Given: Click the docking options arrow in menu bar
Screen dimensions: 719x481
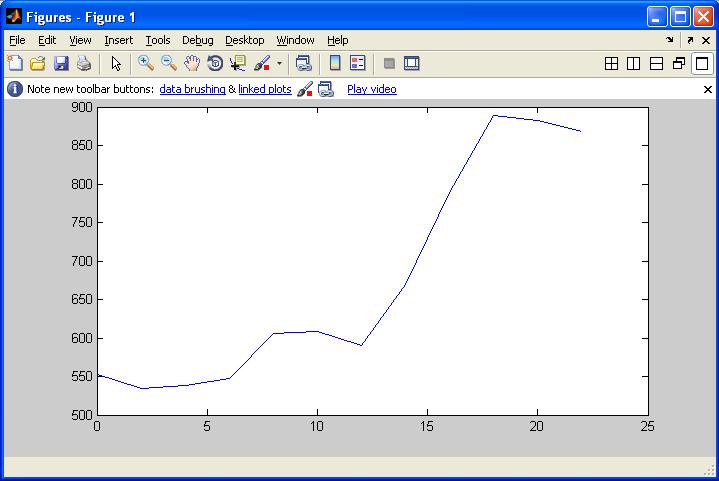Looking at the screenshot, I should coord(670,40).
